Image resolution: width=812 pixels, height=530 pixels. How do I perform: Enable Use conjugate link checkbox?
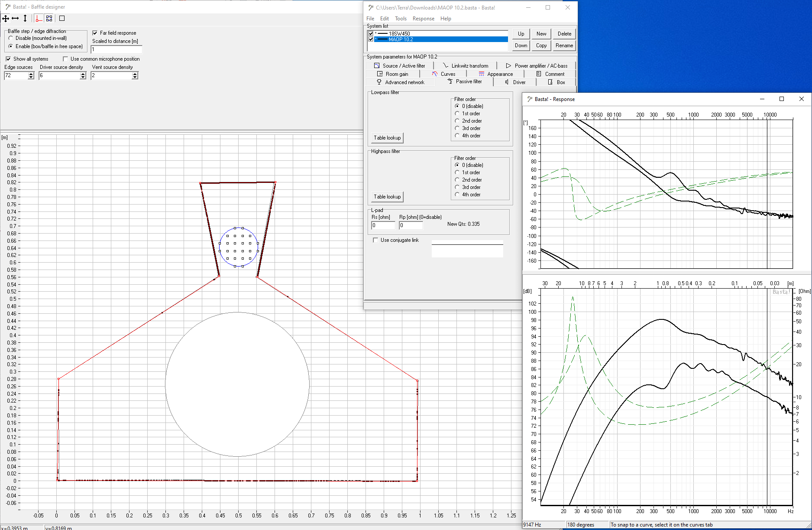coord(375,240)
